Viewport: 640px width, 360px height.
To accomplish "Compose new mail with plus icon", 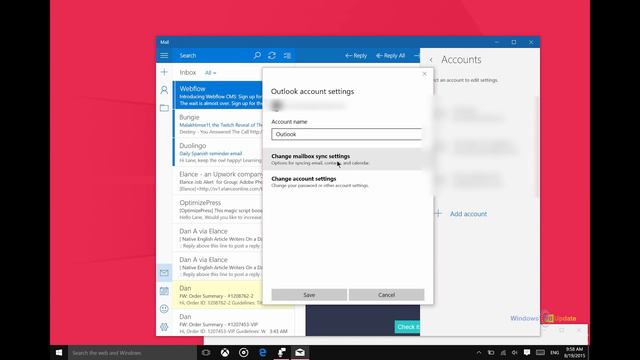I will point(164,72).
